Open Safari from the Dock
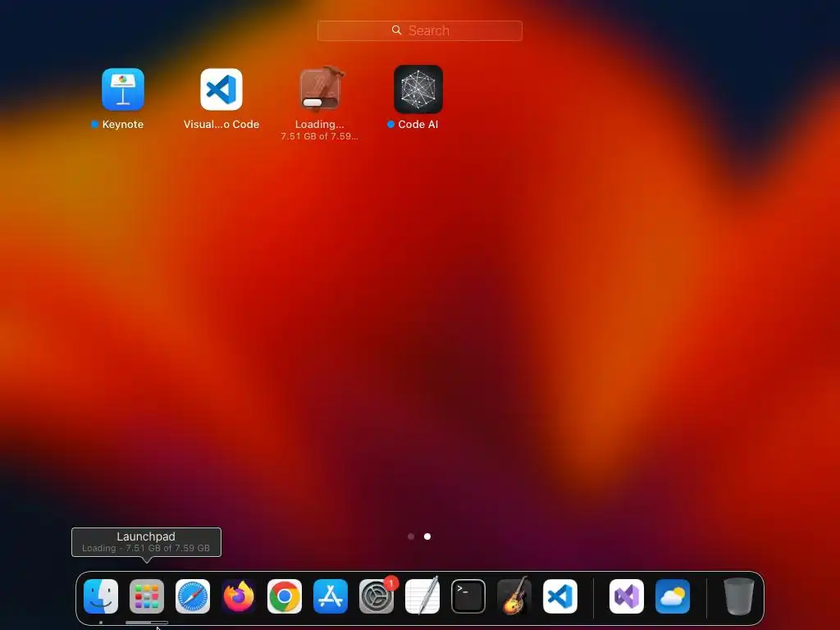The image size is (840, 630). click(x=193, y=596)
